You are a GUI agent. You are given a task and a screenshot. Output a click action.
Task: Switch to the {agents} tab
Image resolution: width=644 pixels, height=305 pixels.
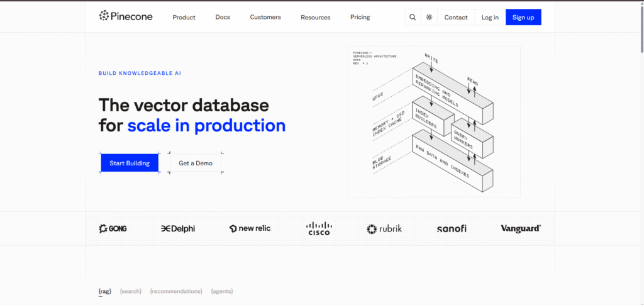point(222,291)
